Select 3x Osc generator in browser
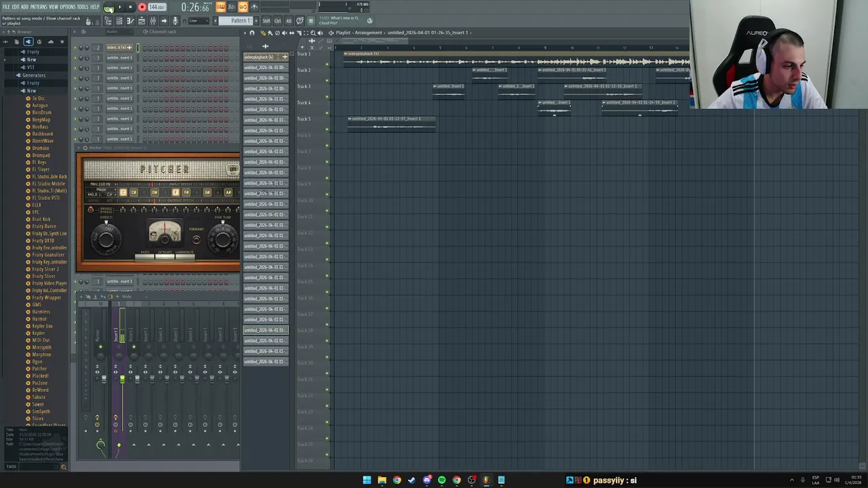The image size is (868, 488). (x=38, y=98)
